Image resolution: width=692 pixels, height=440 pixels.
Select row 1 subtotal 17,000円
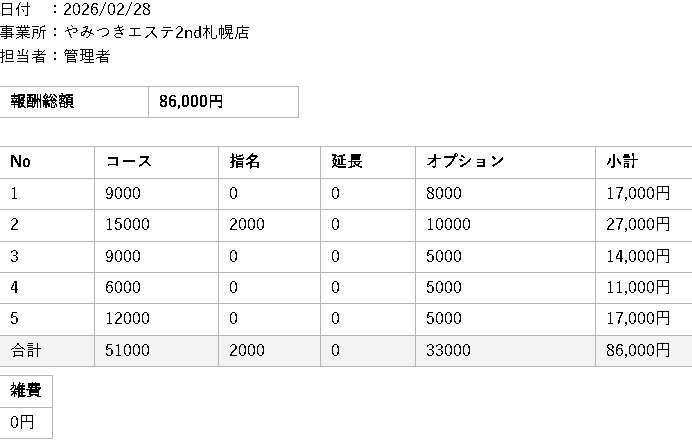(x=637, y=194)
